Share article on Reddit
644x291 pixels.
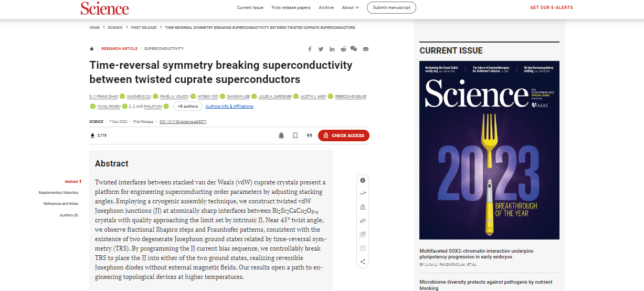tap(343, 49)
